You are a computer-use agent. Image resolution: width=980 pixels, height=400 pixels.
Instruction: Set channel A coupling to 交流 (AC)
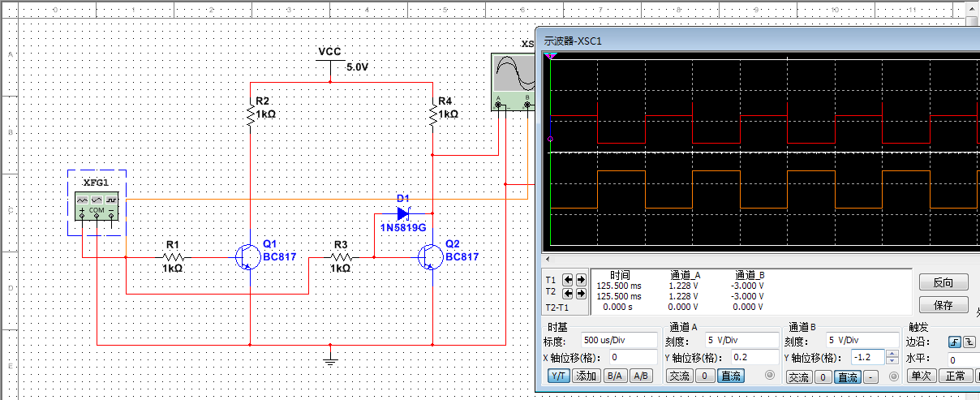point(679,376)
